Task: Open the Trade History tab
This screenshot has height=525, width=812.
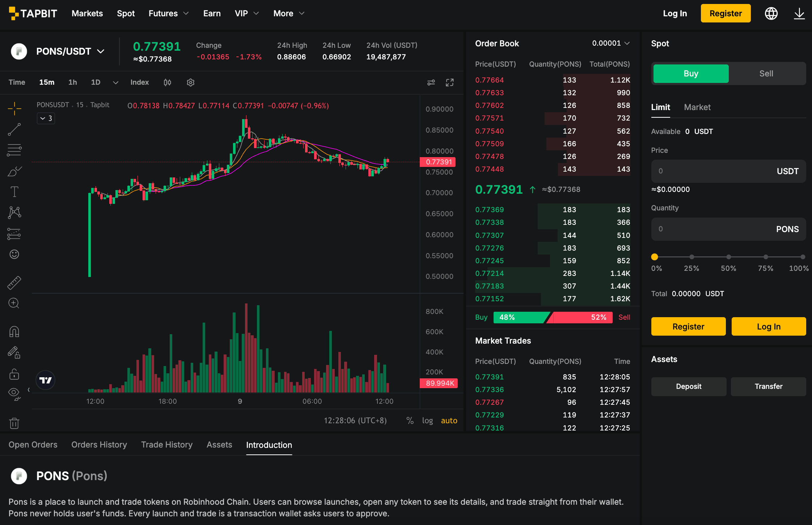Action: tap(167, 445)
